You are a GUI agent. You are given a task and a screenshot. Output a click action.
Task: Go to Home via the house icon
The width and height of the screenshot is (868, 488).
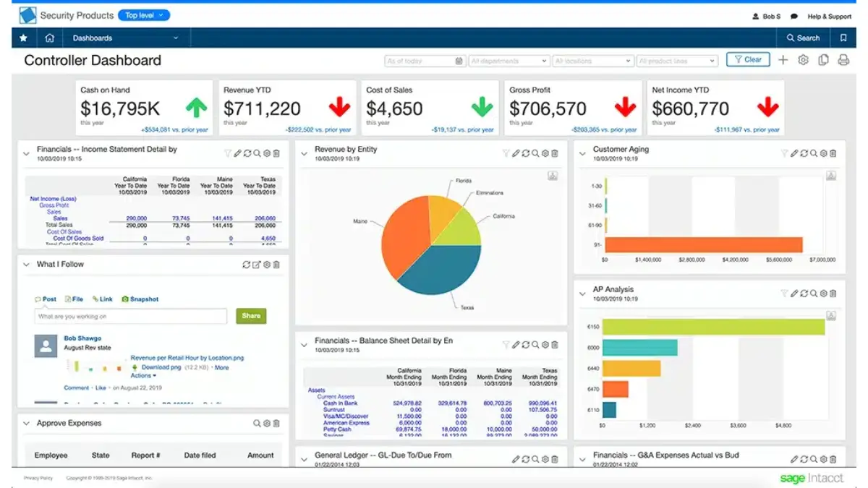[49, 38]
